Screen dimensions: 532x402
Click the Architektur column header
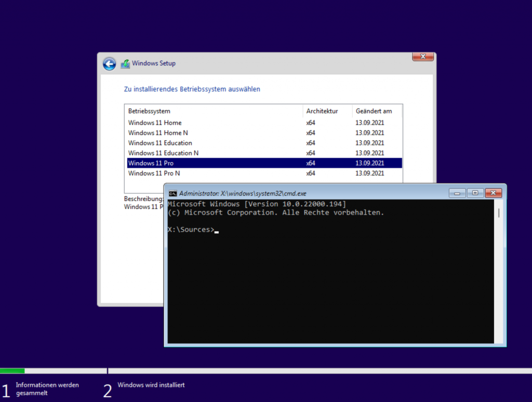click(x=327, y=111)
